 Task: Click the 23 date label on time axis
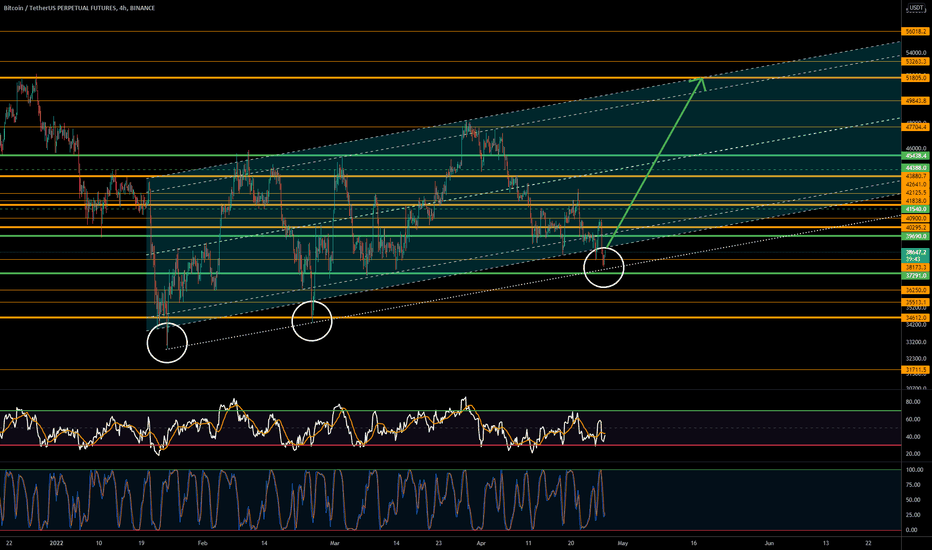tap(439, 543)
